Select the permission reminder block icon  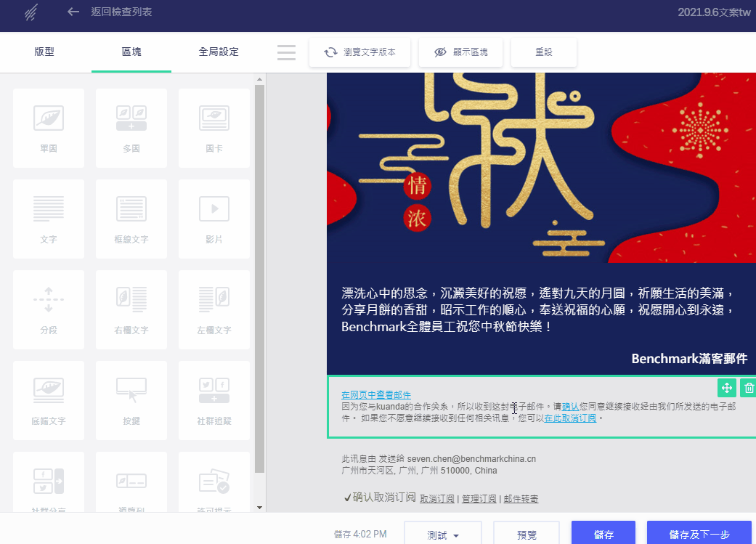[214, 481]
